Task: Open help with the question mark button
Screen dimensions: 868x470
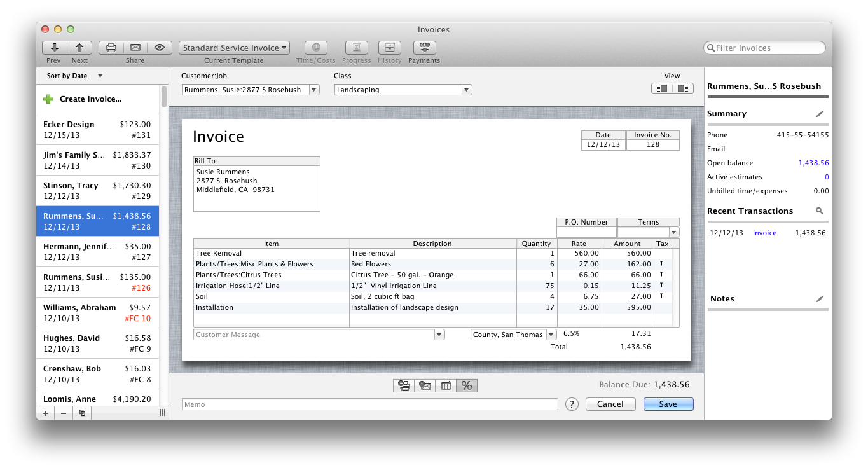Action: (572, 404)
